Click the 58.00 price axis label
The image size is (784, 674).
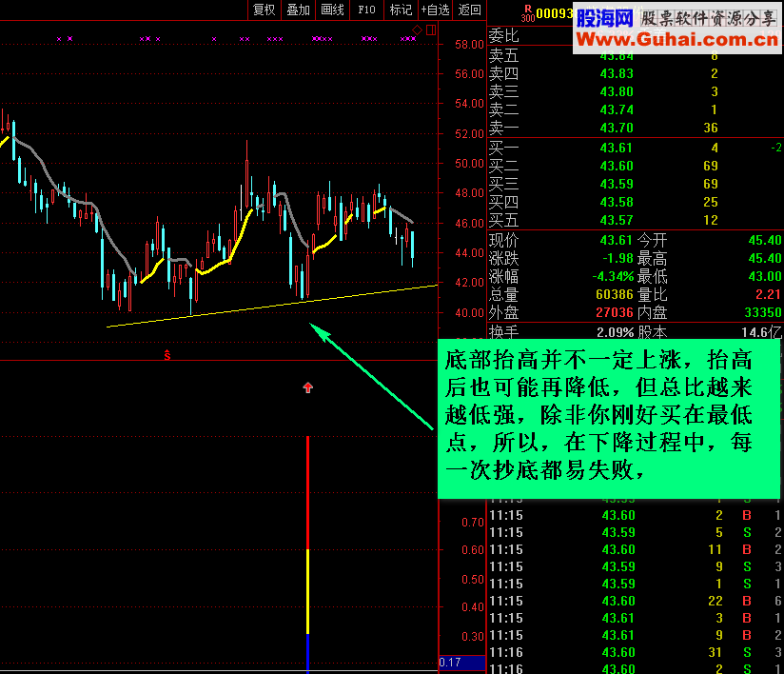click(469, 45)
